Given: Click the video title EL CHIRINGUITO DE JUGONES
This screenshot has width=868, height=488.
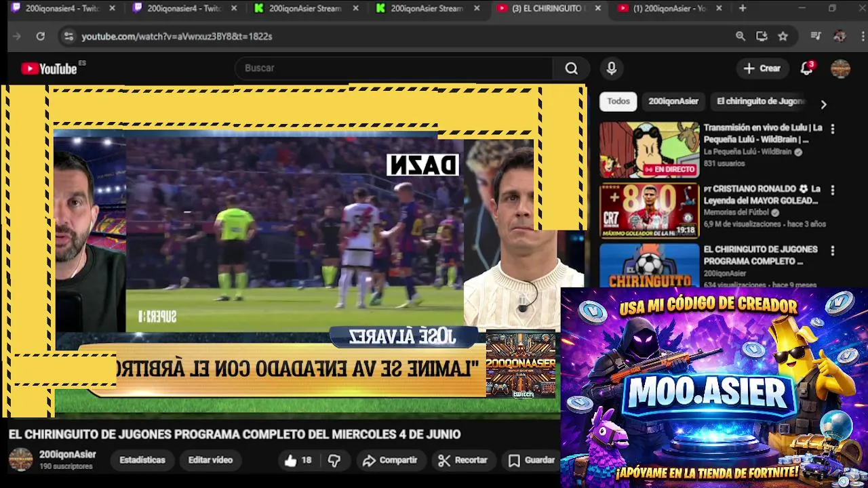Looking at the screenshot, I should 235,434.
